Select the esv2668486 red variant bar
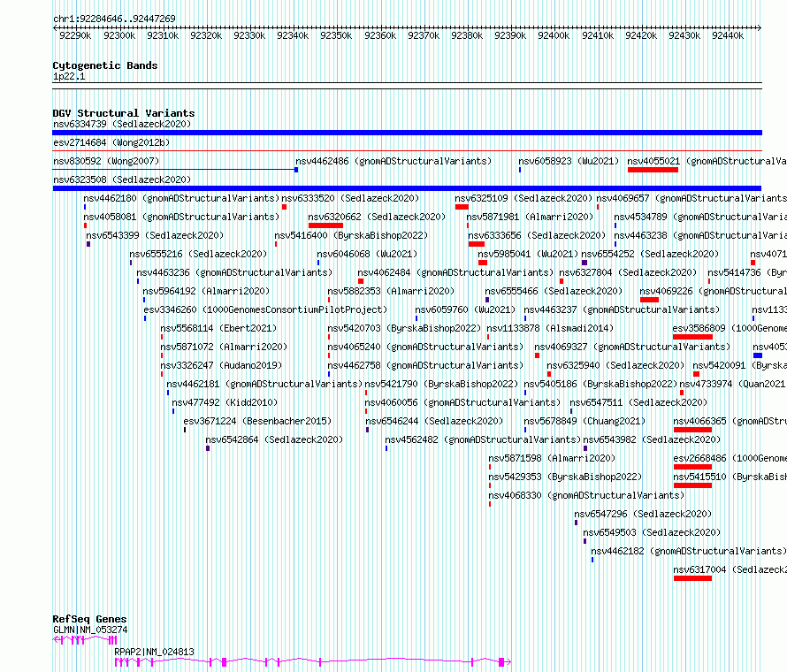This screenshot has height=672, width=787. click(x=692, y=467)
